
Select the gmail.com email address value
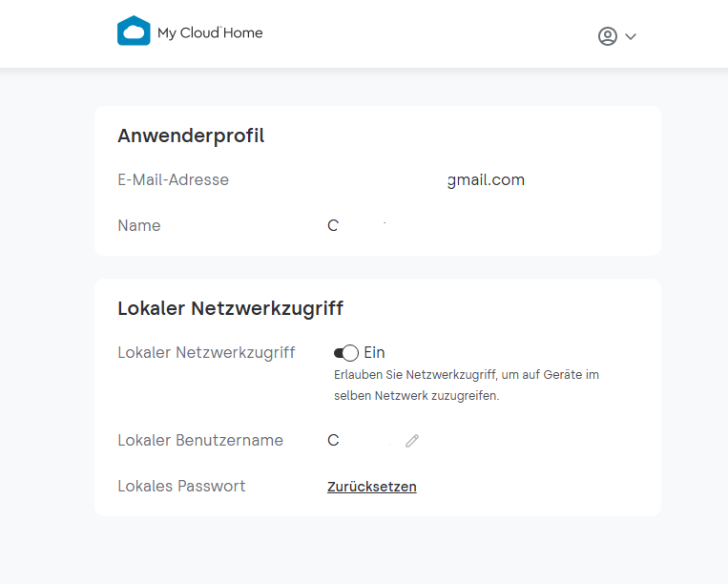486,179
